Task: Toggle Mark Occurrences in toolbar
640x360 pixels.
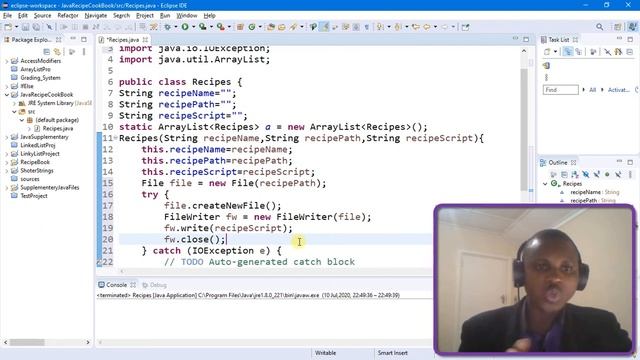Action: tap(325, 27)
